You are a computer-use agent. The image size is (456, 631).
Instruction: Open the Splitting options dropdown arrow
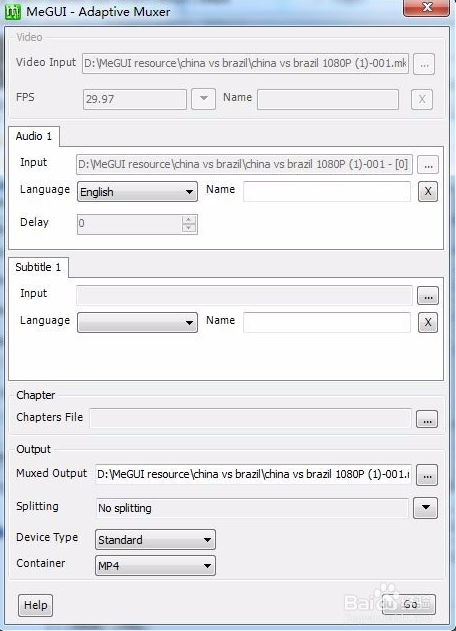point(425,507)
